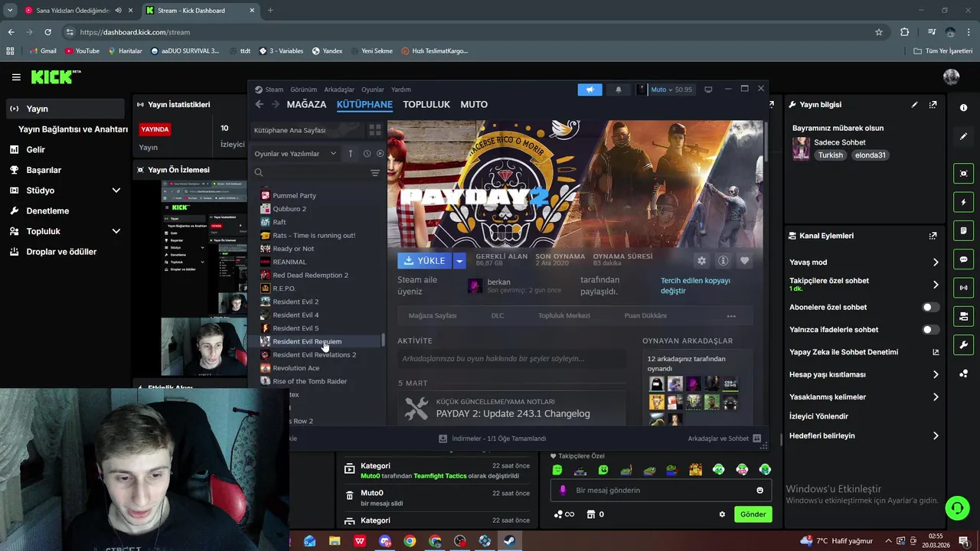Click the info icon in Kick's right rail
The height and width of the screenshot is (551, 980).
coord(963,108)
